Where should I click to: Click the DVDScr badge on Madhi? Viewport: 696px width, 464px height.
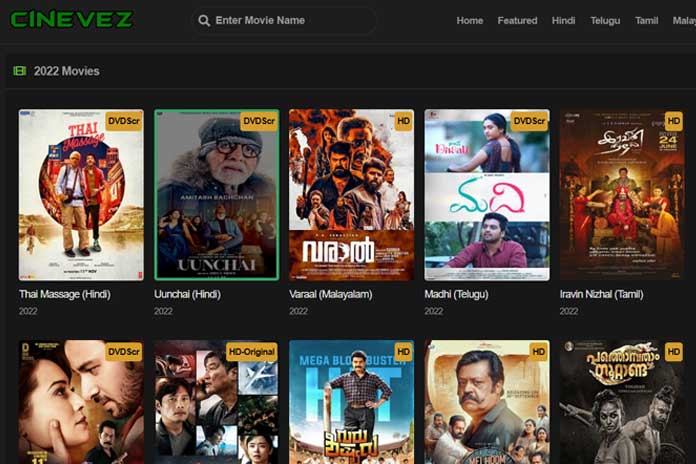pyautogui.click(x=530, y=121)
